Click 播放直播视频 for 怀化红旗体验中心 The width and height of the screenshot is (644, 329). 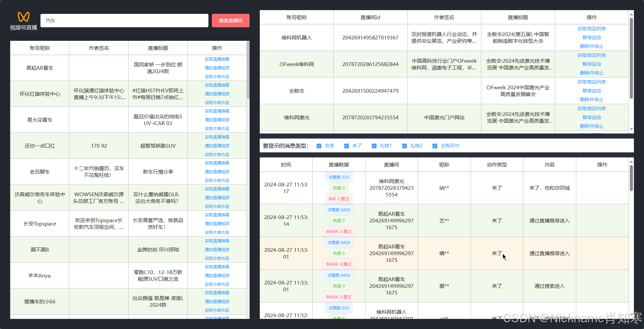pyautogui.click(x=217, y=94)
